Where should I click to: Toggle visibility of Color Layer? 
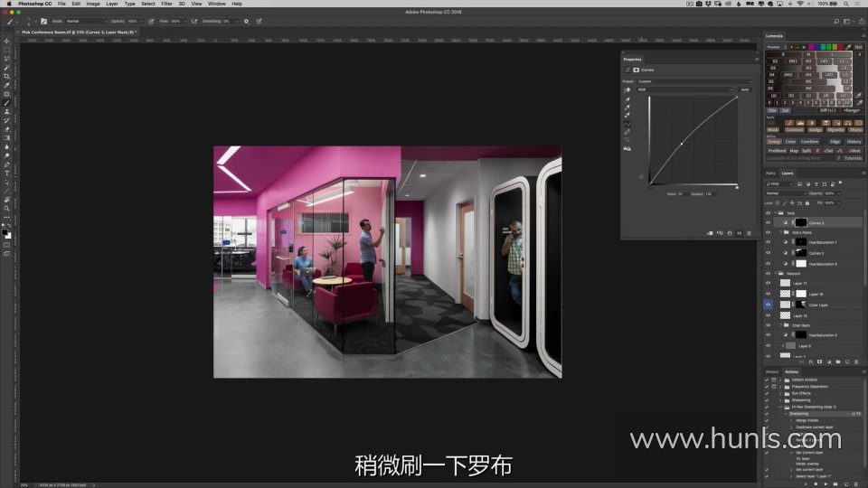[x=768, y=305]
